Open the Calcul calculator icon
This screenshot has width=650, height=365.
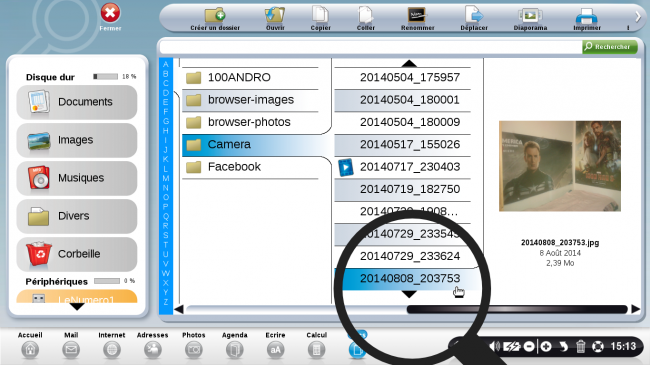pos(316,350)
